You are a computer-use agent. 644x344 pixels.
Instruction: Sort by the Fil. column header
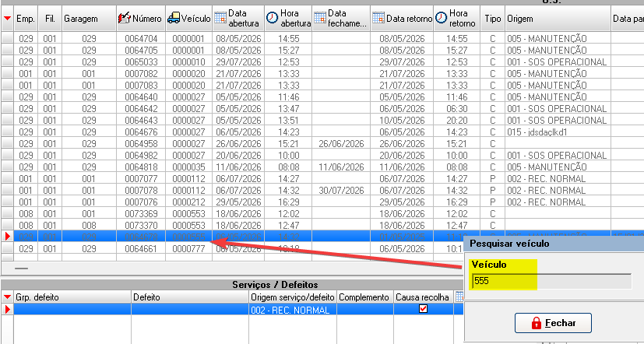[50, 19]
